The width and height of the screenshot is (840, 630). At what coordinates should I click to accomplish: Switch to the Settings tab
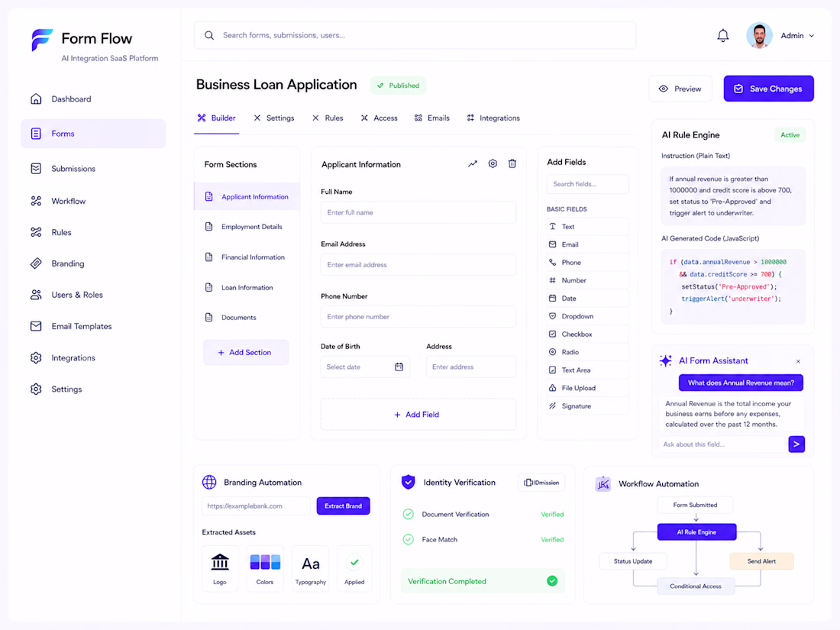click(273, 118)
